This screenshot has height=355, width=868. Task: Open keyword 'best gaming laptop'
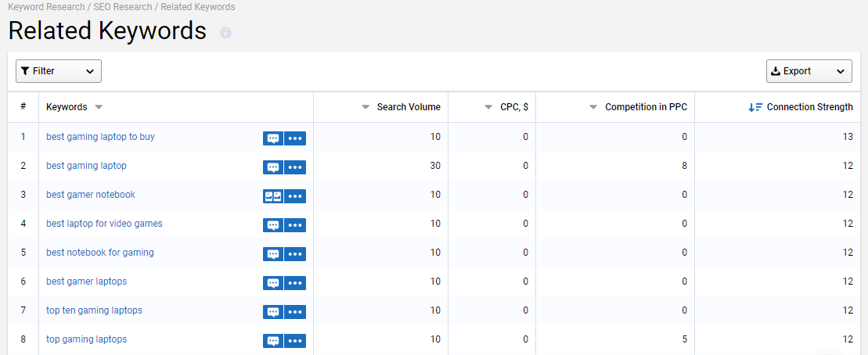[x=86, y=165]
